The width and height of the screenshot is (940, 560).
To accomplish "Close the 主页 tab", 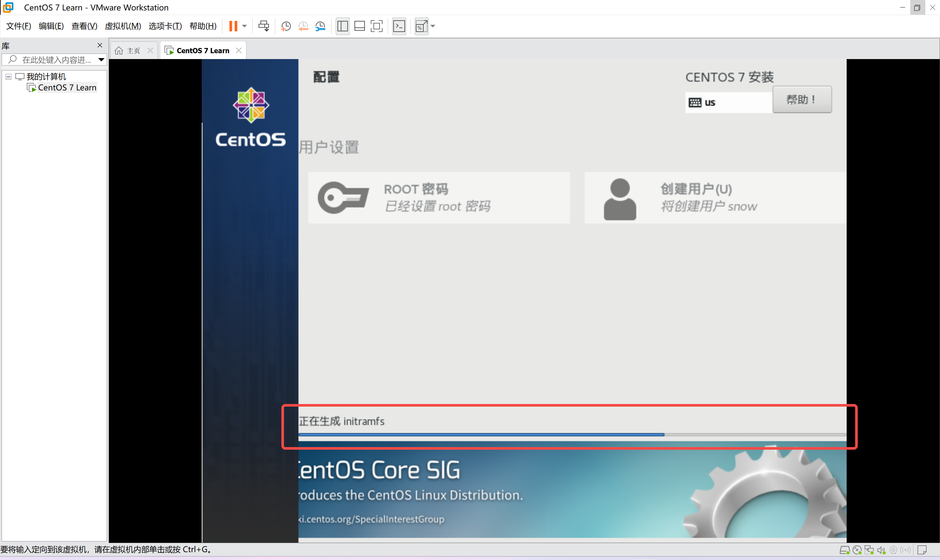I will point(150,51).
